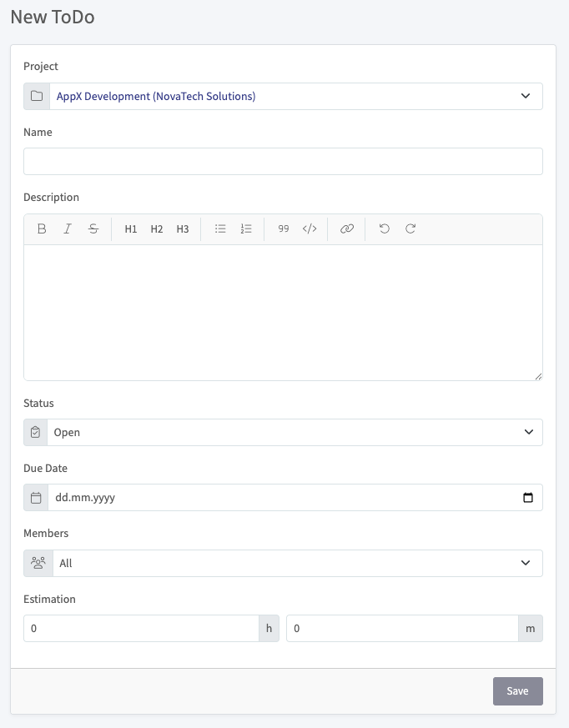Toggle bold formatting in Description editor
The width and height of the screenshot is (569, 728).
tap(42, 228)
